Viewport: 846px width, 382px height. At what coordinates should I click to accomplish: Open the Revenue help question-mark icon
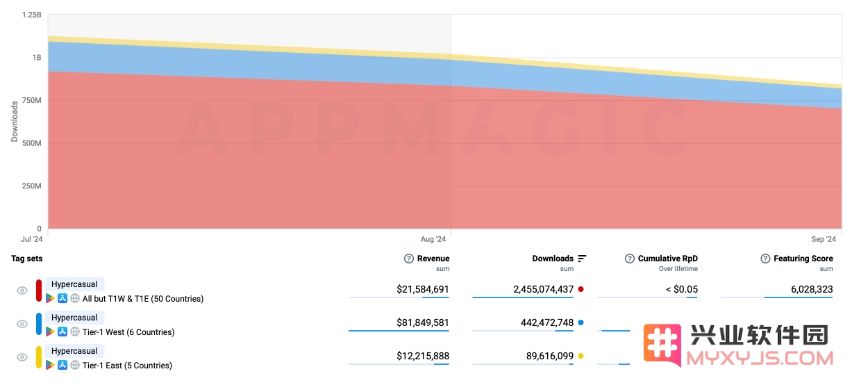[409, 259]
